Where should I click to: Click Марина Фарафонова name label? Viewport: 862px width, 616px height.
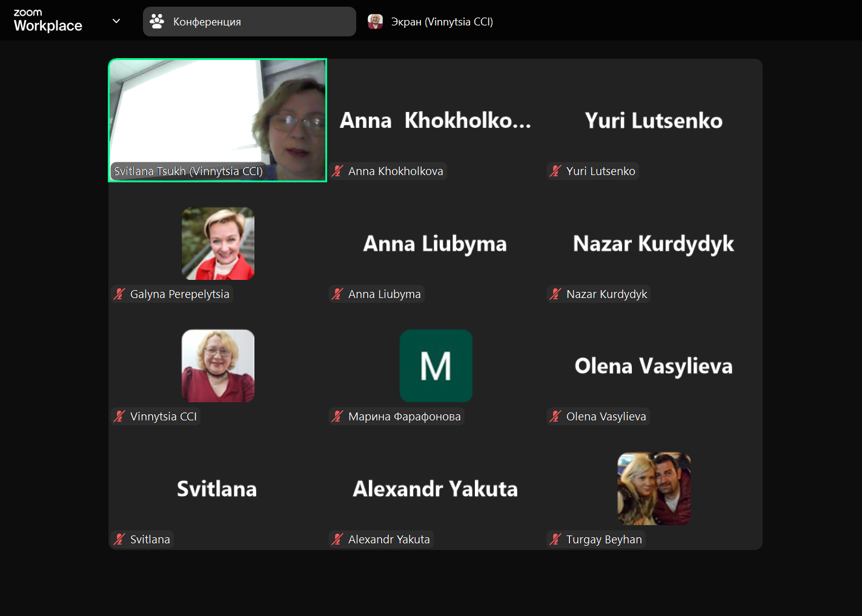point(405,417)
